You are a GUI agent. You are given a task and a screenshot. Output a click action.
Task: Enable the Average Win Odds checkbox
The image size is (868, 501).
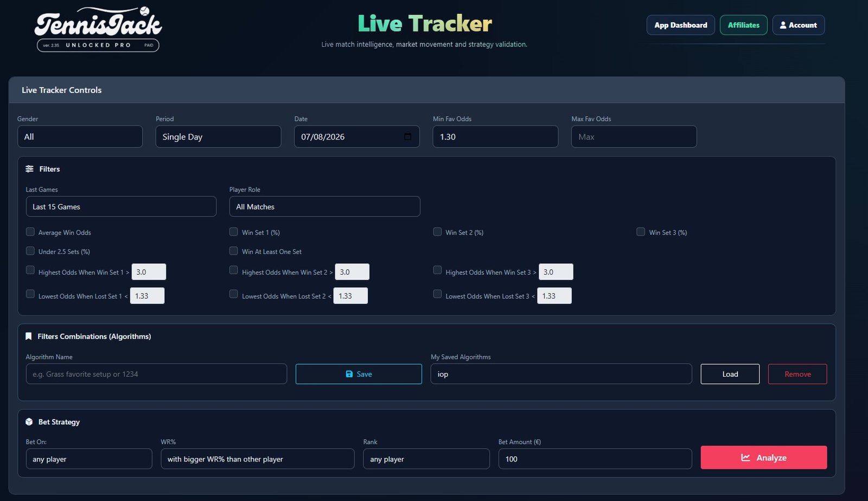click(x=30, y=232)
